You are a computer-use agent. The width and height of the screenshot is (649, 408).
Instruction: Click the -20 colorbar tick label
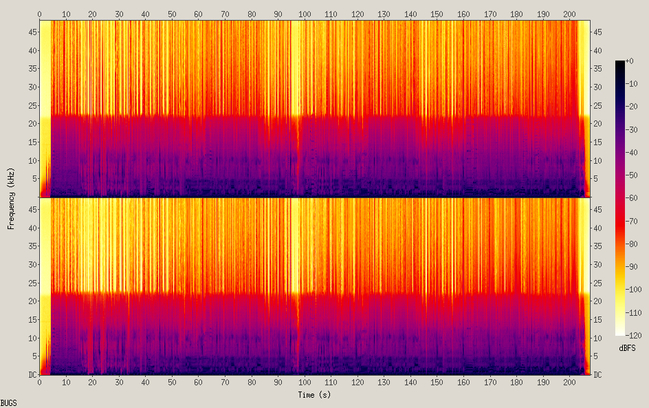(x=632, y=107)
